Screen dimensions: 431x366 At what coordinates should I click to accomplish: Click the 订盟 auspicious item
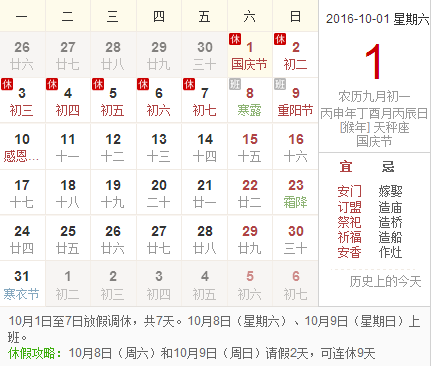pos(349,207)
